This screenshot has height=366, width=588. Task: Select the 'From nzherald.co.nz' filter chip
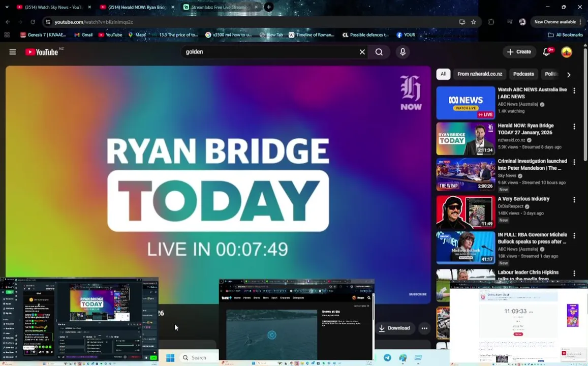[480, 74]
